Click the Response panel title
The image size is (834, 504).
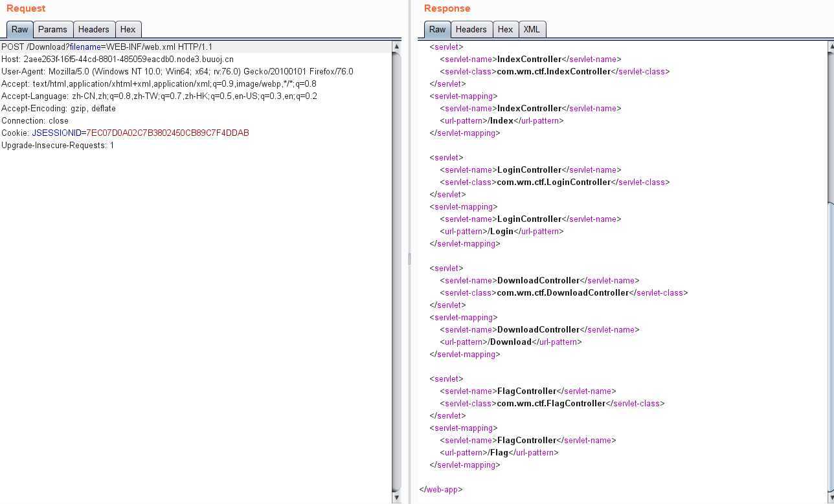[447, 8]
